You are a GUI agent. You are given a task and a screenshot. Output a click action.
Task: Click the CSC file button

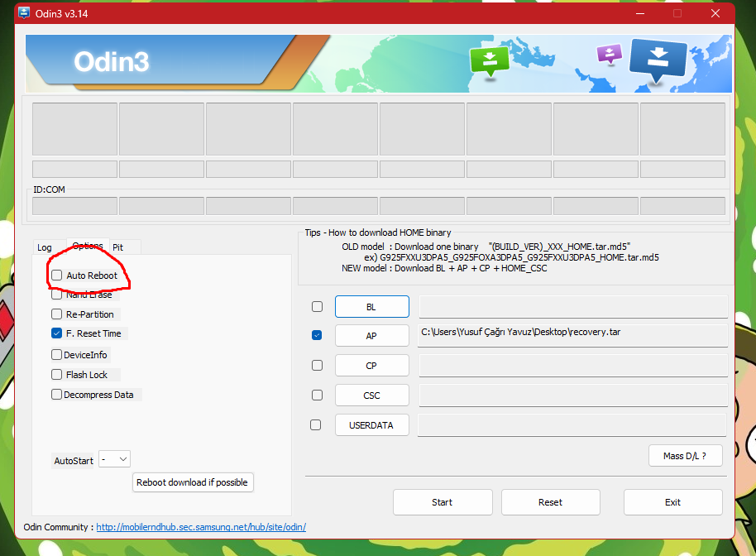pyautogui.click(x=372, y=395)
